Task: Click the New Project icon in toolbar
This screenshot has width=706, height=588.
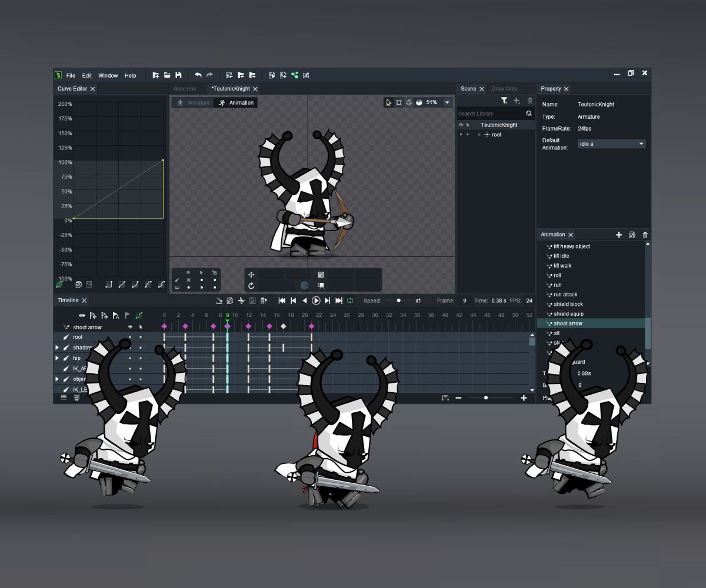Action: [156, 75]
